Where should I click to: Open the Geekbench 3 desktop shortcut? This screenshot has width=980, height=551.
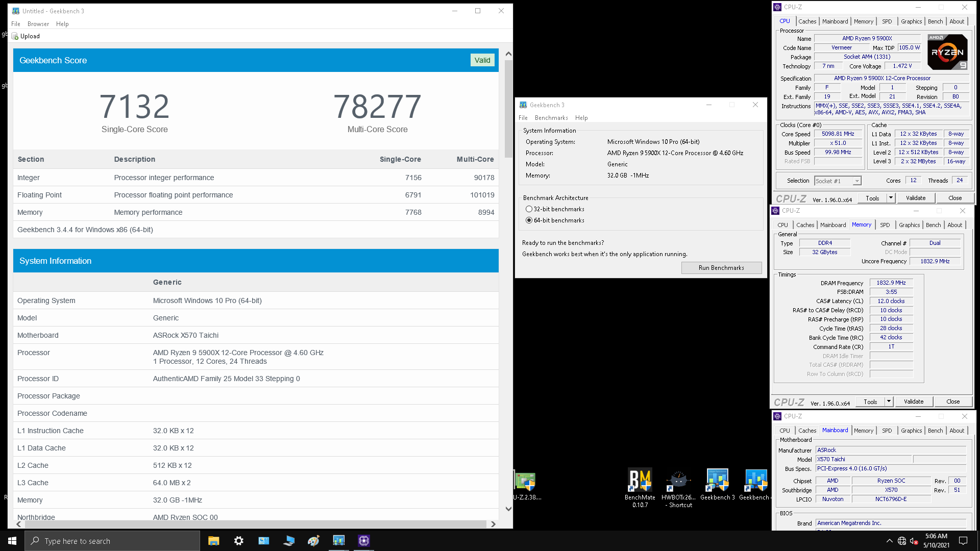717,485
